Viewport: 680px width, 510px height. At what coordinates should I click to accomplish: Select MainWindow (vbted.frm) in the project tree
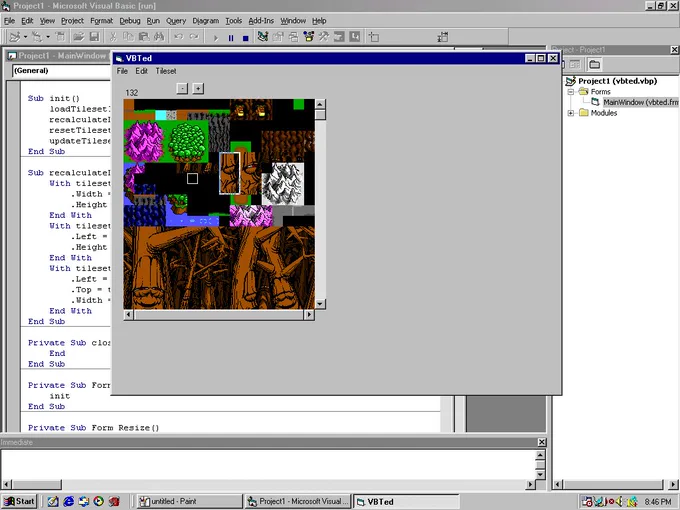pyautogui.click(x=641, y=102)
